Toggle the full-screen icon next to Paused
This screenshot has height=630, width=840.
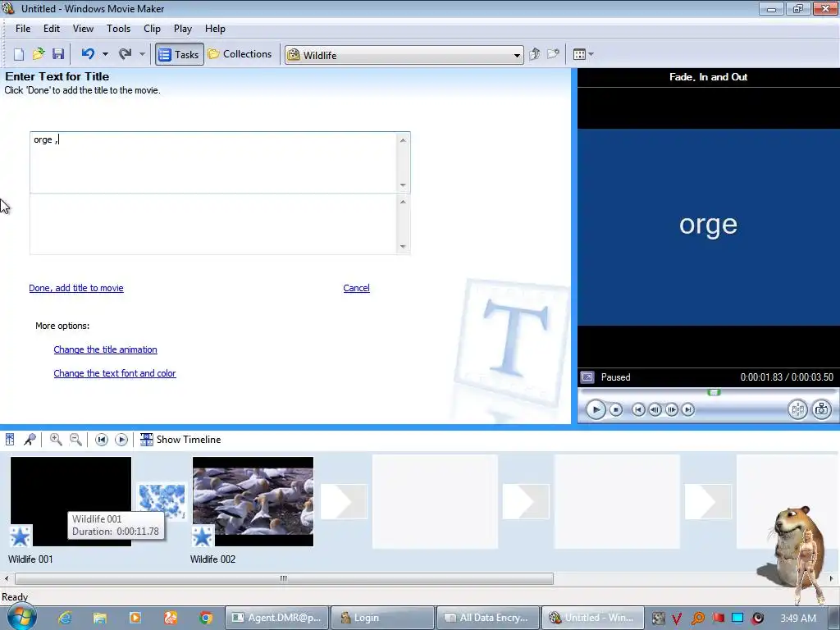point(587,377)
